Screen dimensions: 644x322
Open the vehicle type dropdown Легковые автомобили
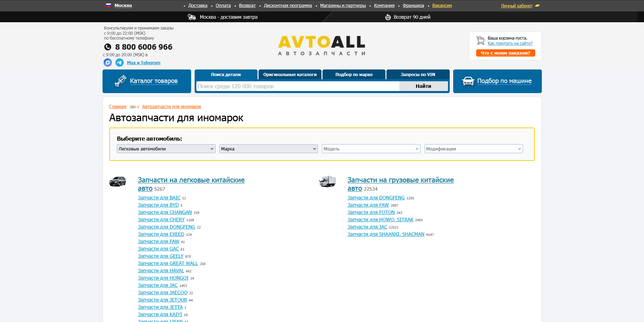pos(166,149)
